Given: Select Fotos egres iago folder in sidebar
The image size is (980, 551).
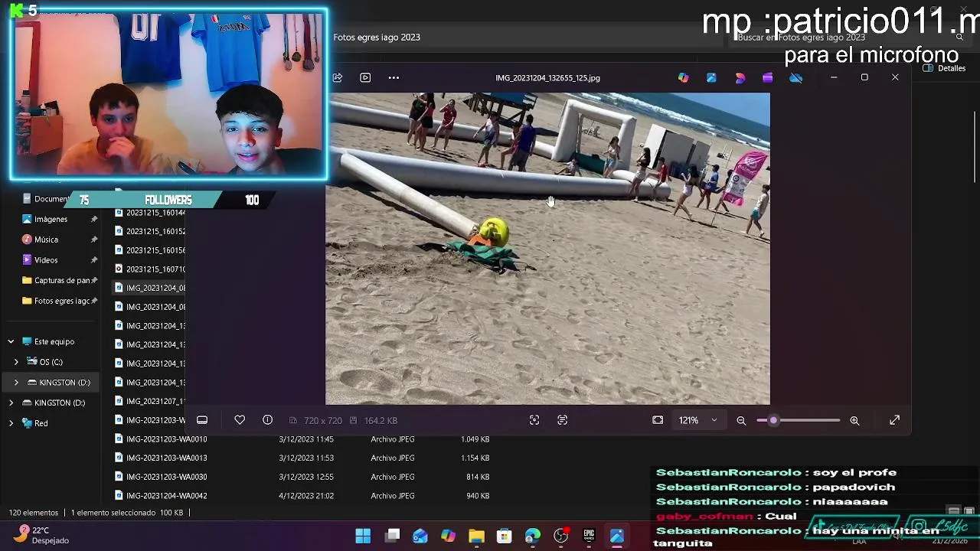Looking at the screenshot, I should point(60,301).
